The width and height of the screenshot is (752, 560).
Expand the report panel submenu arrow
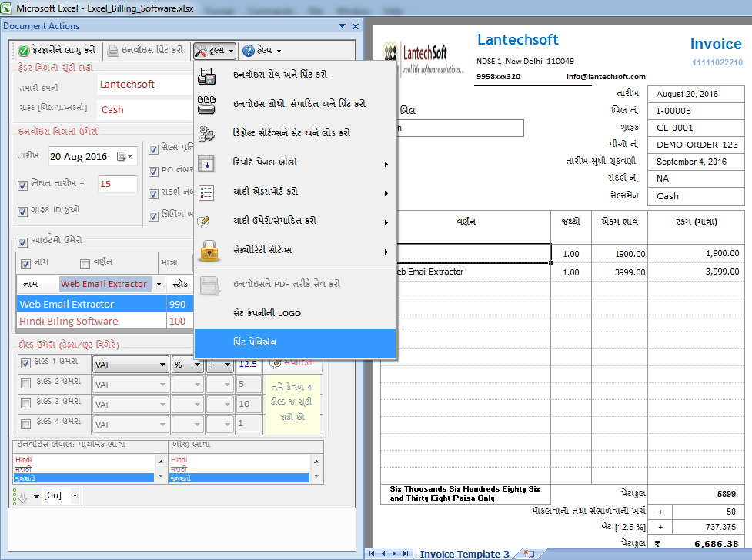point(386,165)
